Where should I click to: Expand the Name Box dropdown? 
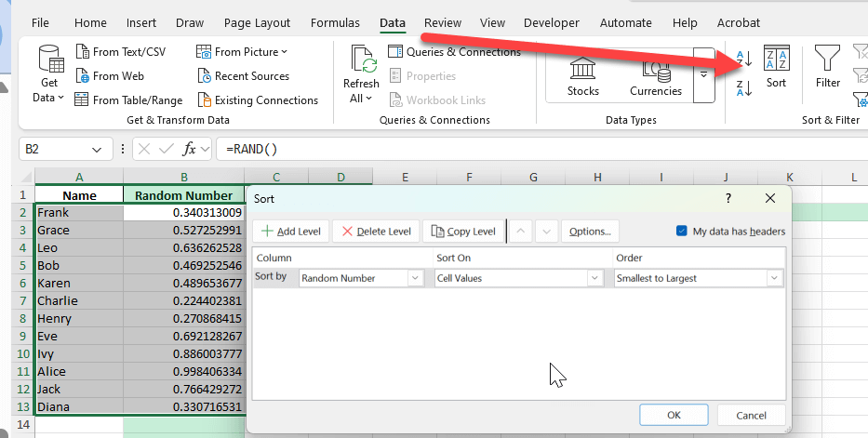click(x=97, y=150)
